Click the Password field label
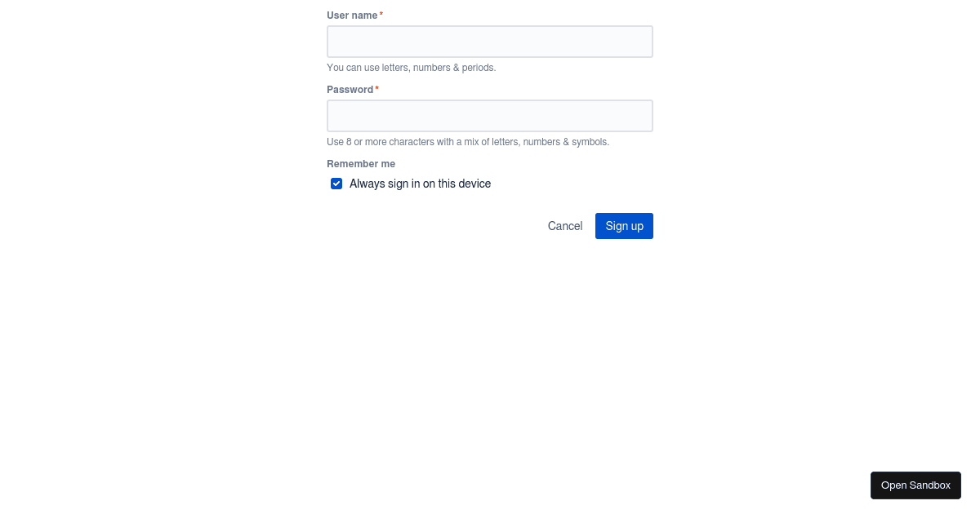The image size is (980, 514). [x=350, y=90]
